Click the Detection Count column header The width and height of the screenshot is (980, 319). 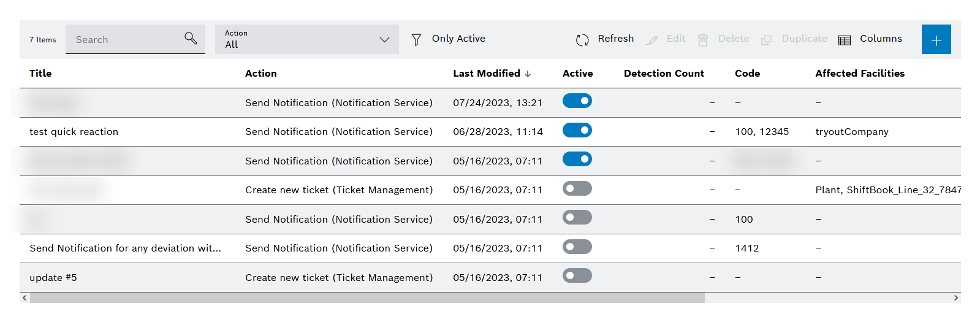664,74
